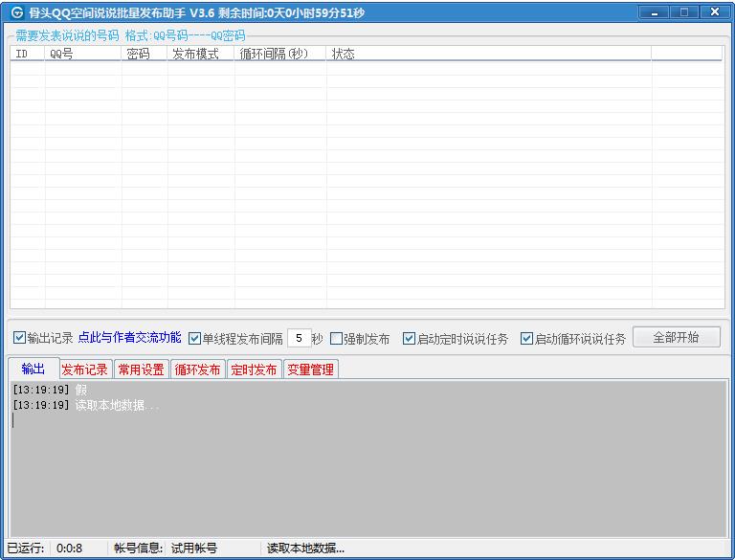
Task: Click the QQ号 column header
Action: [x=83, y=55]
